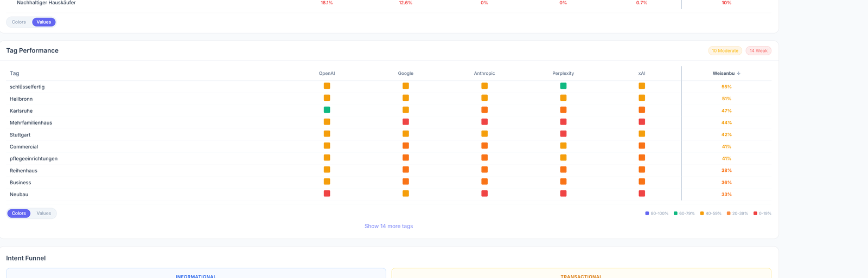Click the green Perplexity square for schlüsselfertig

(x=563, y=86)
